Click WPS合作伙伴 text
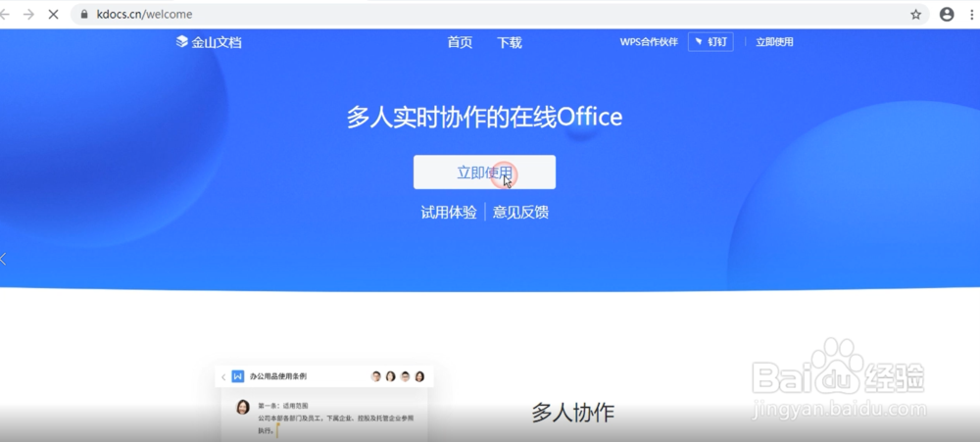This screenshot has height=442, width=980. 649,42
